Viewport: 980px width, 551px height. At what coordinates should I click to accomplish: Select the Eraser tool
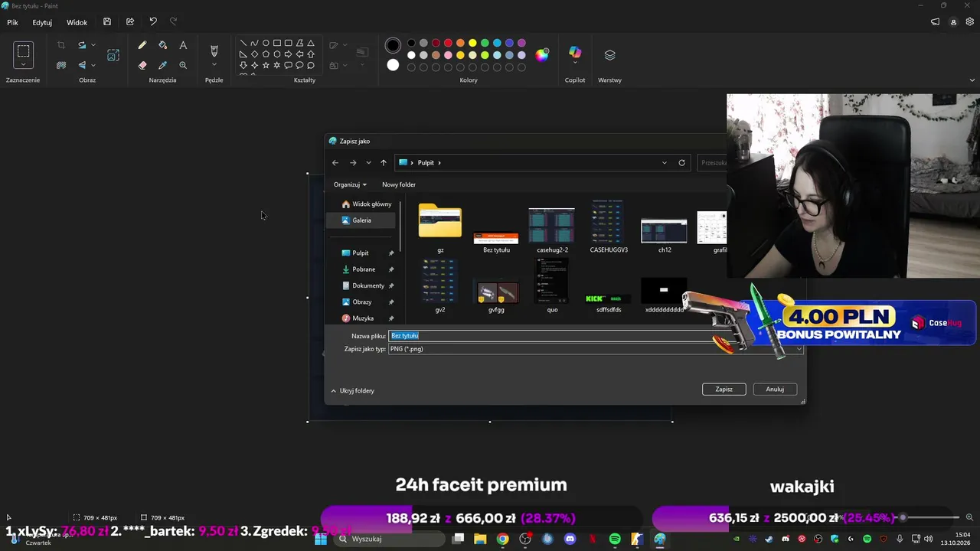(x=142, y=65)
